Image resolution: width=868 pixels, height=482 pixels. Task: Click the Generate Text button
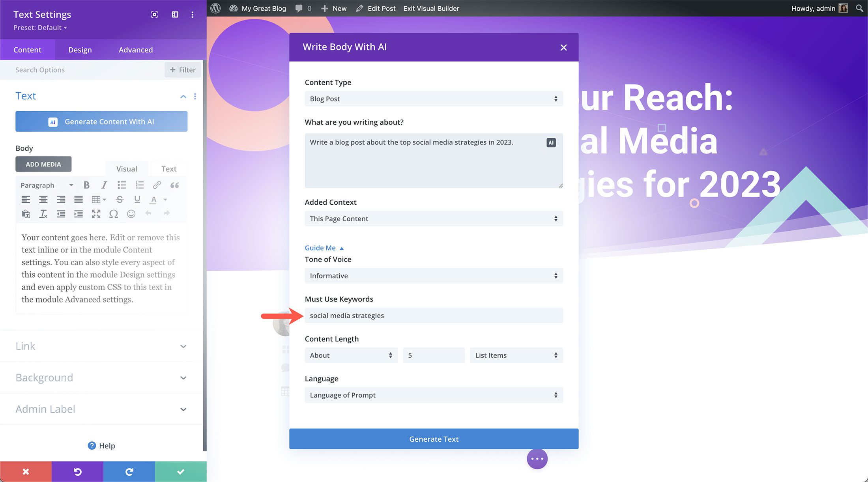tap(434, 439)
